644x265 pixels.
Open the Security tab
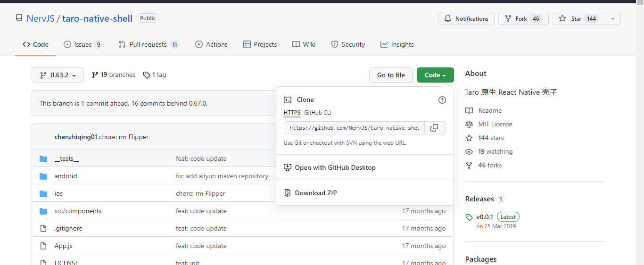[348, 44]
